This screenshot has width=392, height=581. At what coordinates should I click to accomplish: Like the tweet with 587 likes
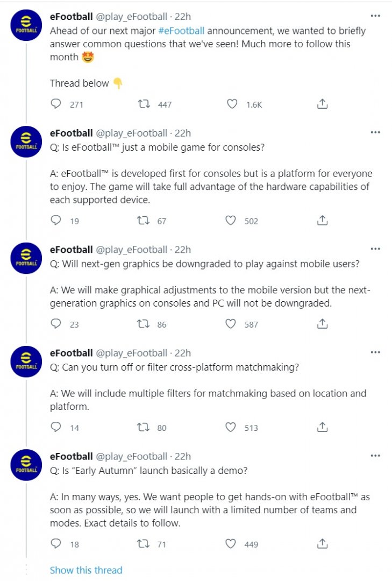231,324
